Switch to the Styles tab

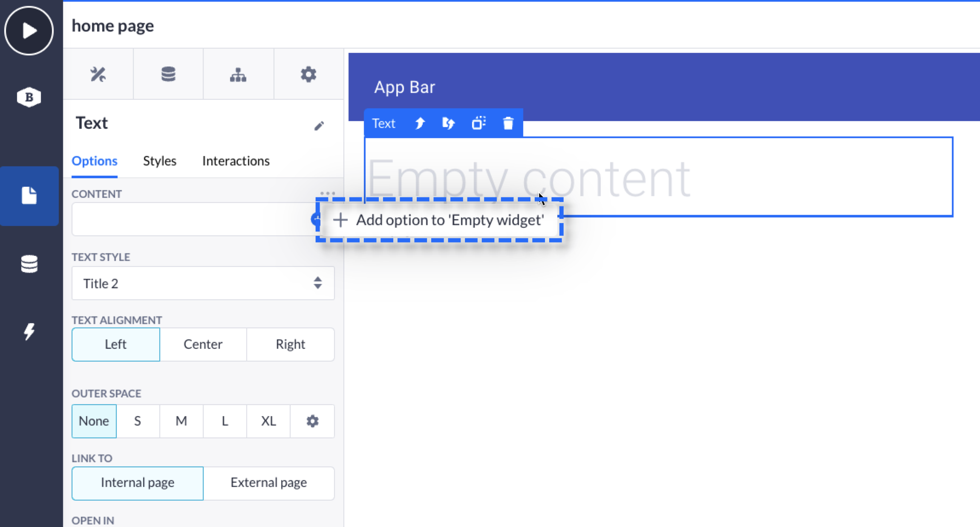click(x=159, y=161)
